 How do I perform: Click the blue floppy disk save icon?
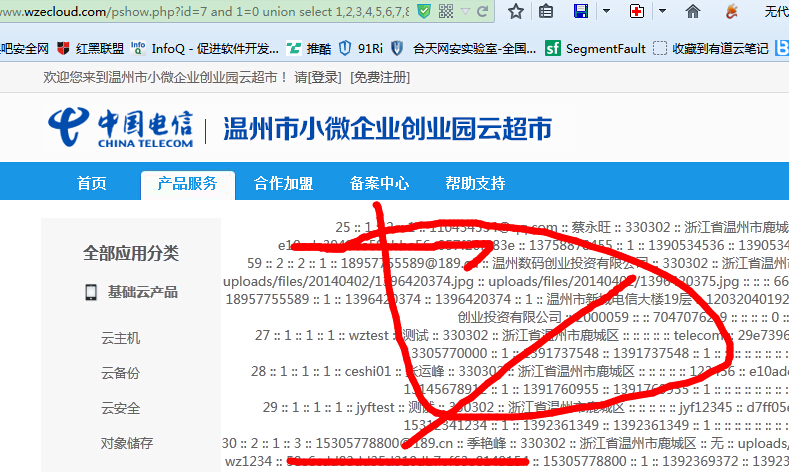click(x=581, y=11)
